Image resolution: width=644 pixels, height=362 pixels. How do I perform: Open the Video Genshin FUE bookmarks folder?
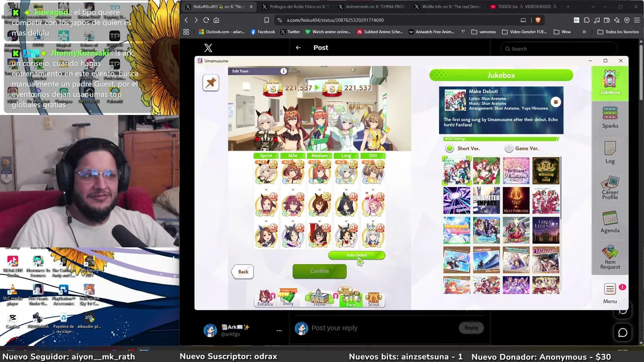524,32
